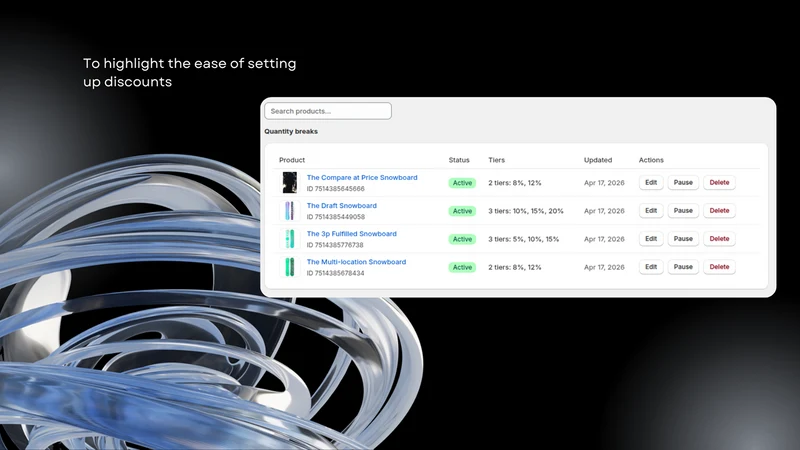This screenshot has width=800, height=450.
Task: Delete The Compare at Price Snowboard entry
Action: click(x=719, y=183)
